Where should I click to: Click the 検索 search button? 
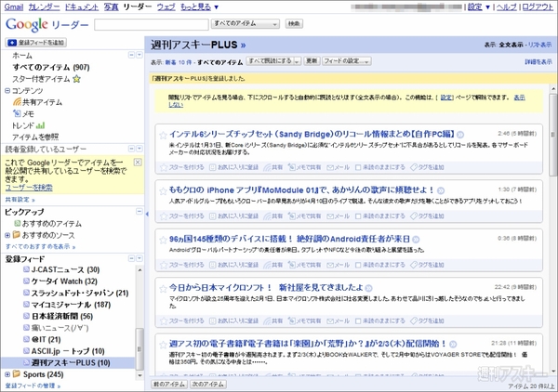pyautogui.click(x=294, y=24)
